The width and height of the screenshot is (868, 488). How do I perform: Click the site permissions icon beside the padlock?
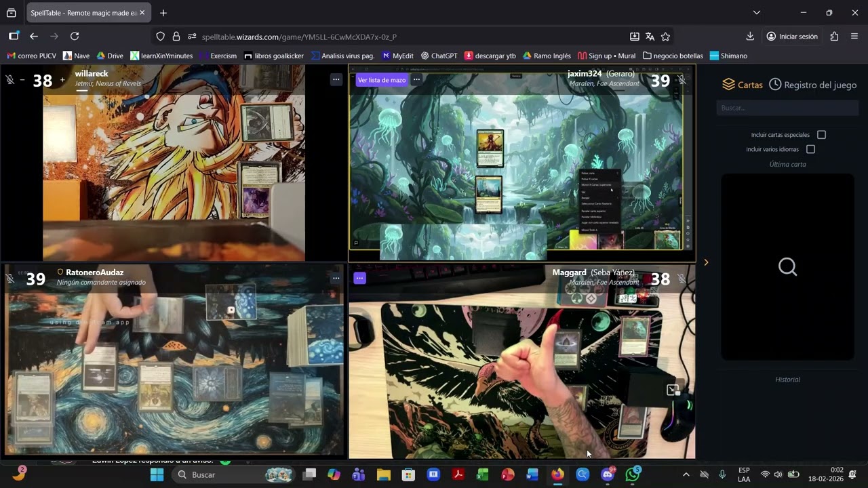[x=192, y=37]
